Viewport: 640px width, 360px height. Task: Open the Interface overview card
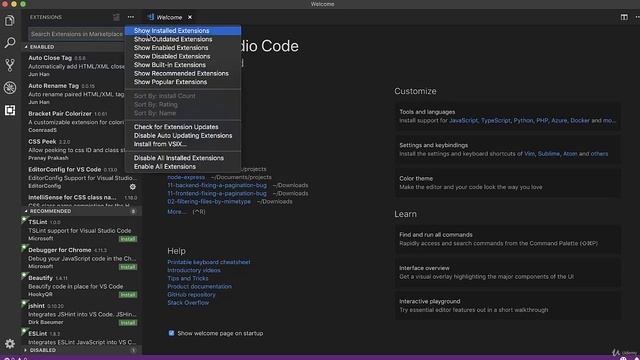[508, 272]
